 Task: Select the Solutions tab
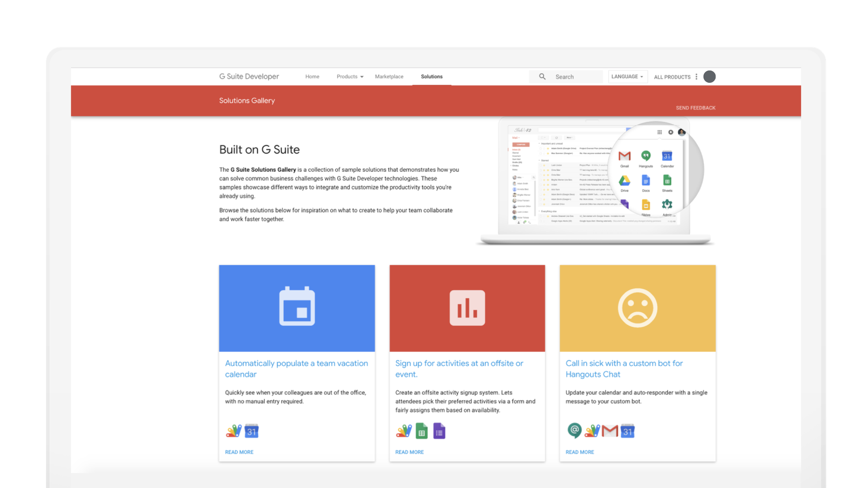432,77
